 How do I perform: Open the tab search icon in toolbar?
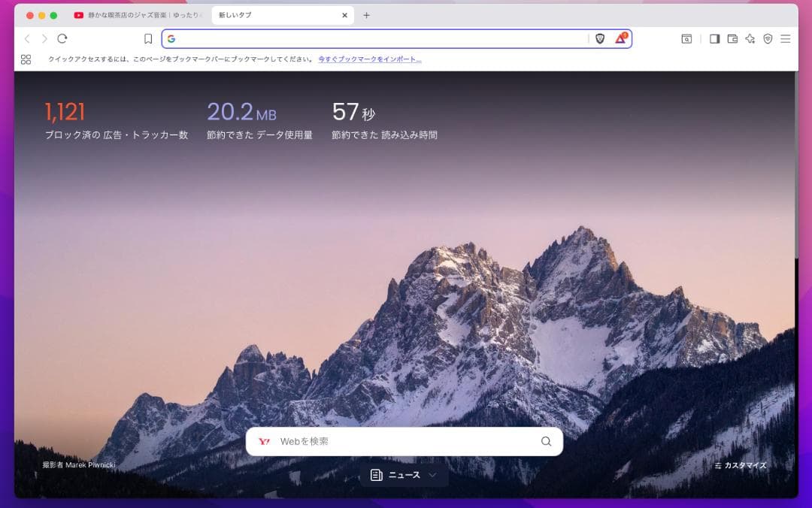(x=686, y=39)
